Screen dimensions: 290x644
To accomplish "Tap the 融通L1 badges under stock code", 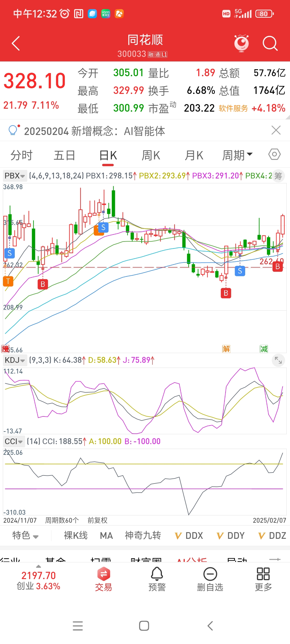I will click(x=158, y=54).
